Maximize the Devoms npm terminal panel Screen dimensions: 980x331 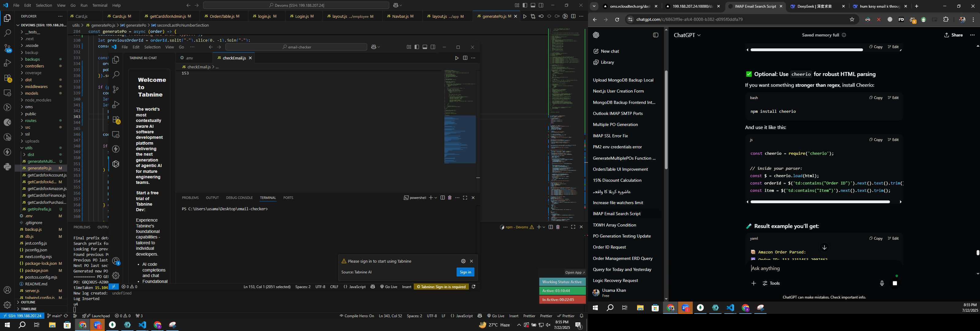tap(573, 227)
